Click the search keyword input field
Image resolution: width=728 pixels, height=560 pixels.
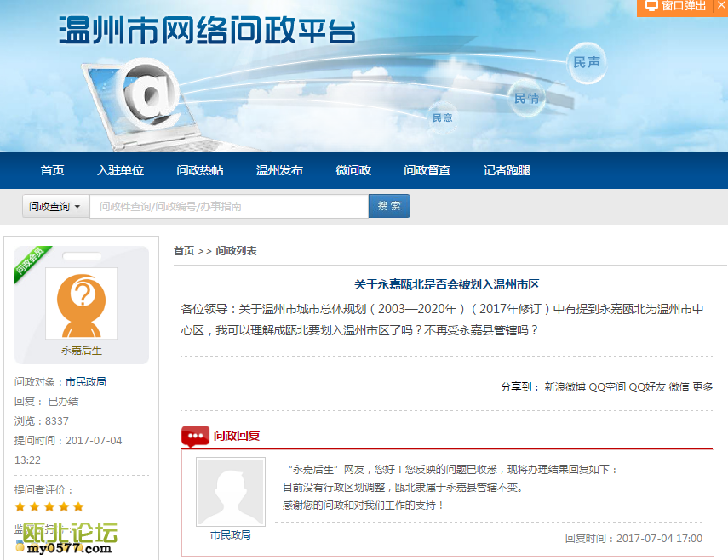coord(228,207)
